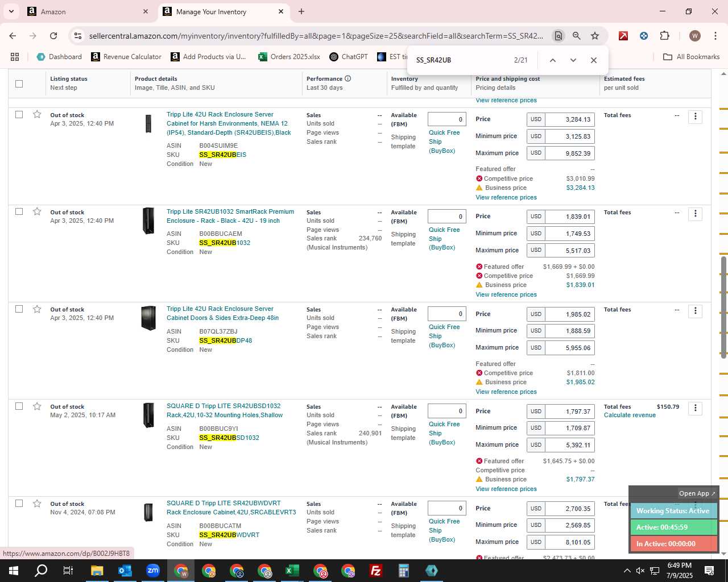Open the tab search dropdown chevron
Image resolution: width=728 pixels, height=582 pixels.
pos(11,11)
